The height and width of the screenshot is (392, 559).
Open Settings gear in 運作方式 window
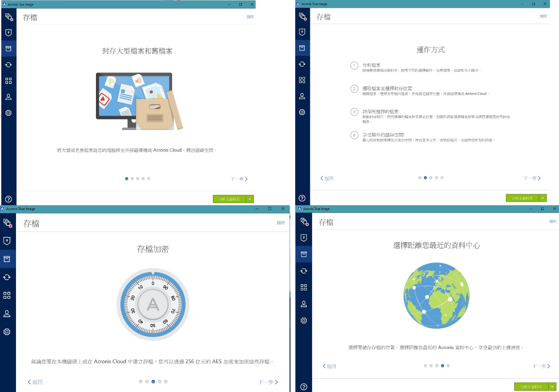(302, 112)
